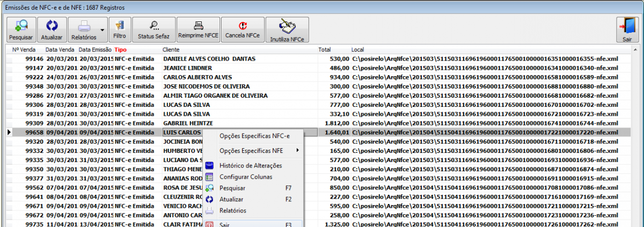Open the Filtro toolbar button

(120, 30)
